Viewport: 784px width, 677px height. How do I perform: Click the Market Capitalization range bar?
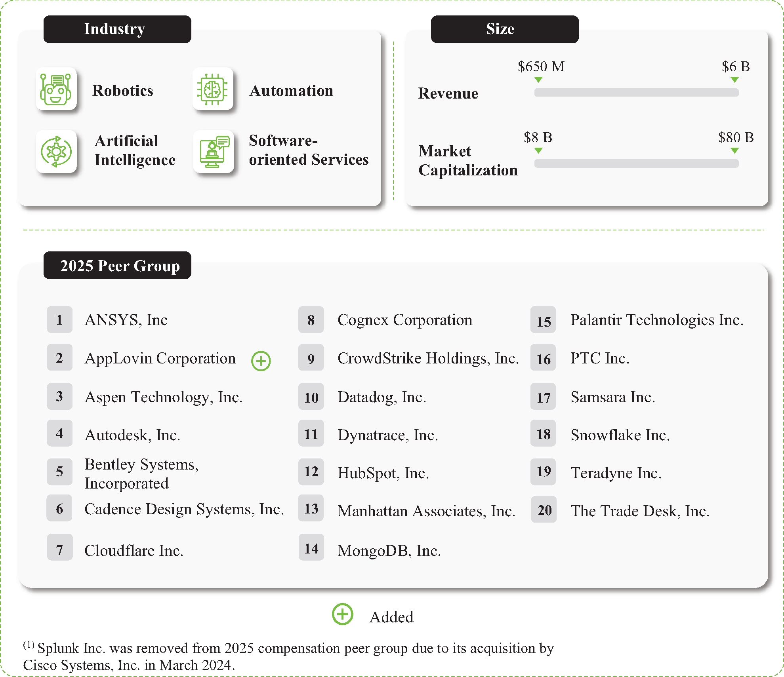pos(636,164)
